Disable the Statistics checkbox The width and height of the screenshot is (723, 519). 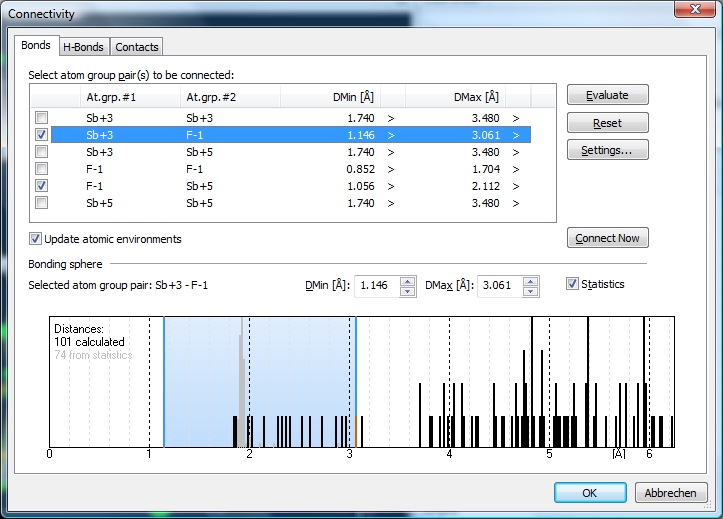(x=573, y=284)
